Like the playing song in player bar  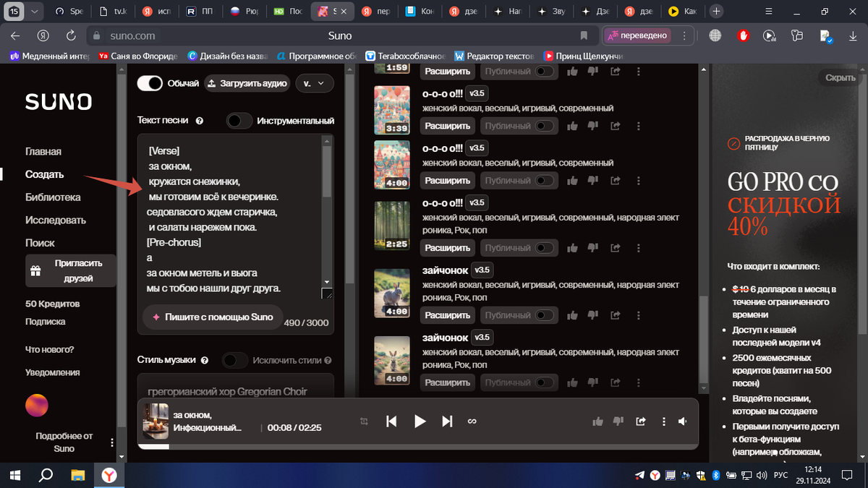(597, 421)
